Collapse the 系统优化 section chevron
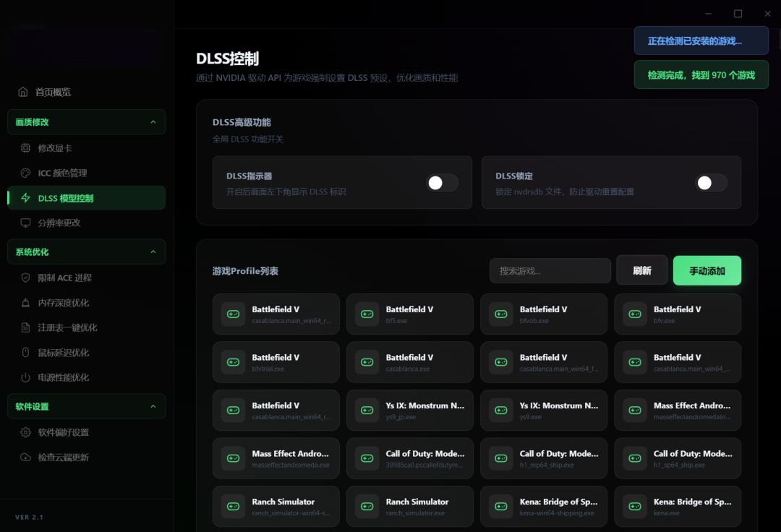This screenshot has width=781, height=532. [153, 252]
